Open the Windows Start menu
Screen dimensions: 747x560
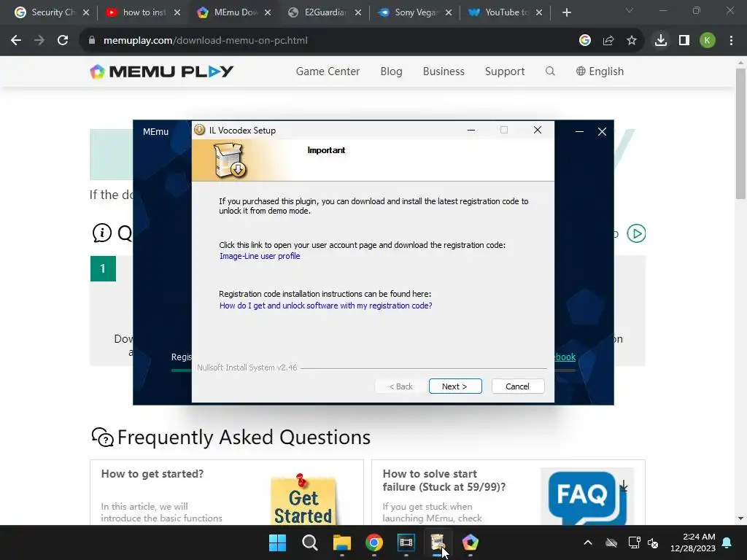point(277,542)
